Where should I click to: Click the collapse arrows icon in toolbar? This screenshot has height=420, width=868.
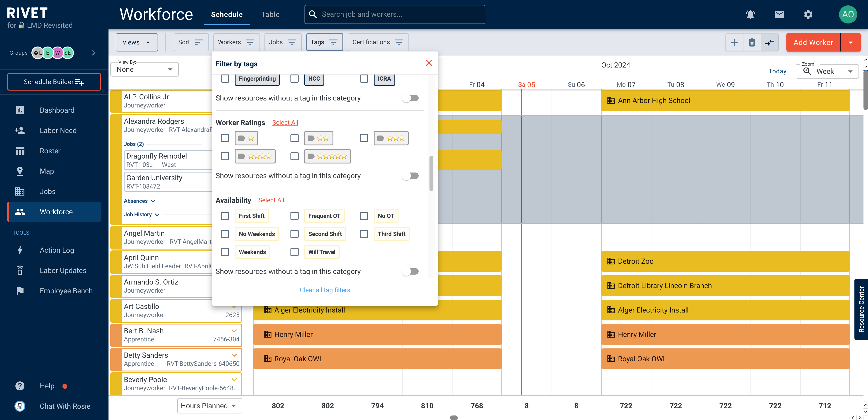pyautogui.click(x=770, y=42)
